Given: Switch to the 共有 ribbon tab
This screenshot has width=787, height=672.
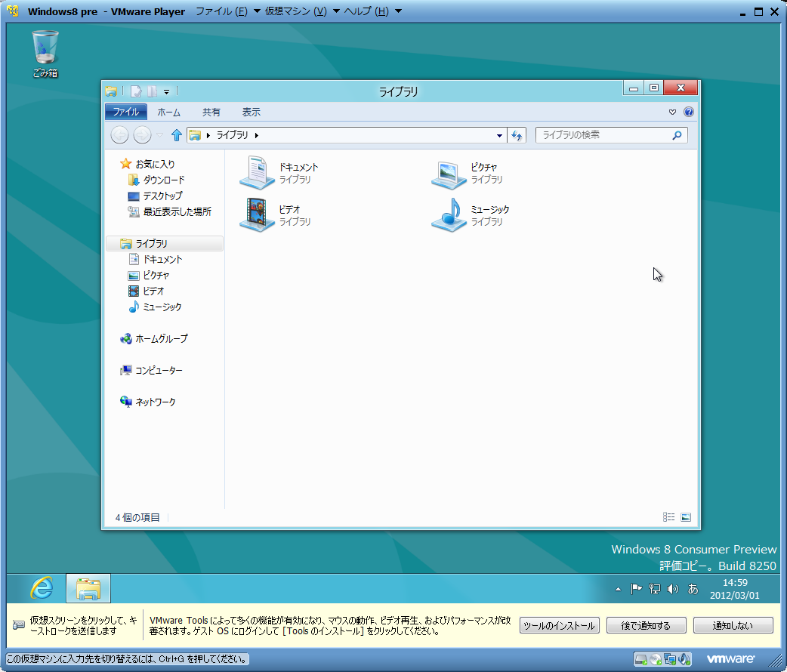Looking at the screenshot, I should tap(211, 113).
